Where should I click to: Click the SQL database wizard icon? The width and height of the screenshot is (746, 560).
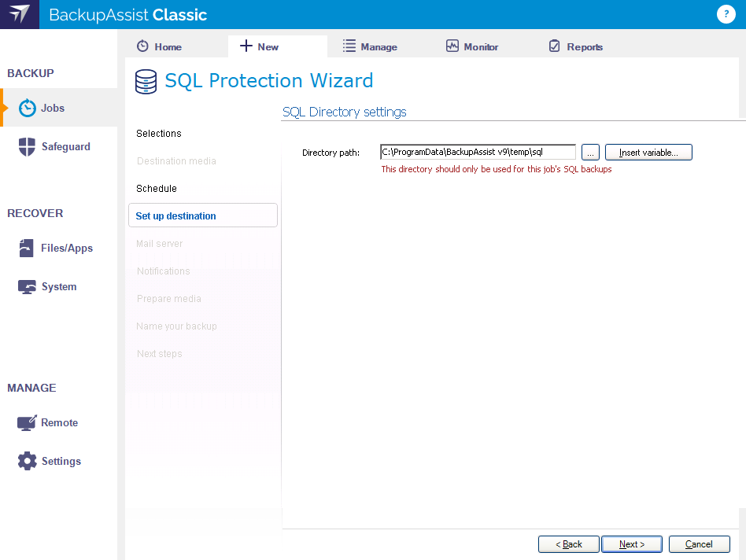pyautogui.click(x=146, y=81)
